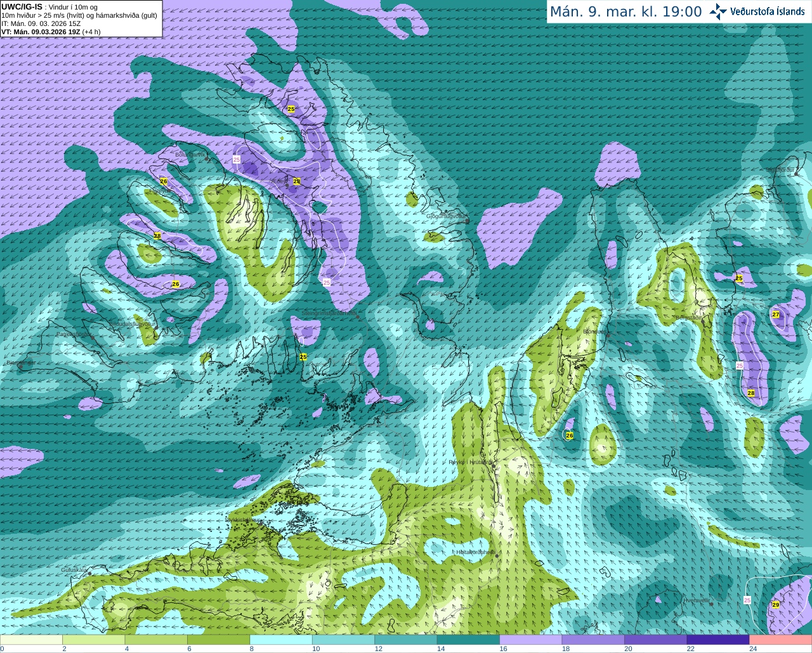Click the Veðurstofa Íslands logo emblem

tap(718, 11)
